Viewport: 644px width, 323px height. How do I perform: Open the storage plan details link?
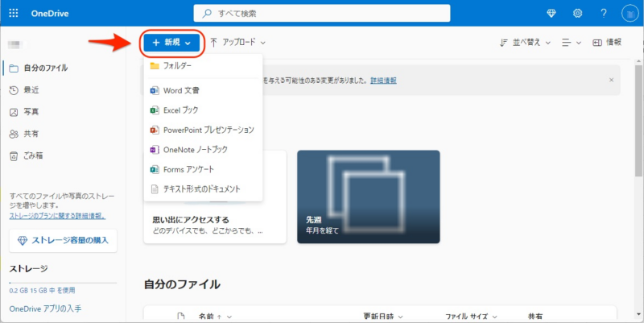click(57, 215)
